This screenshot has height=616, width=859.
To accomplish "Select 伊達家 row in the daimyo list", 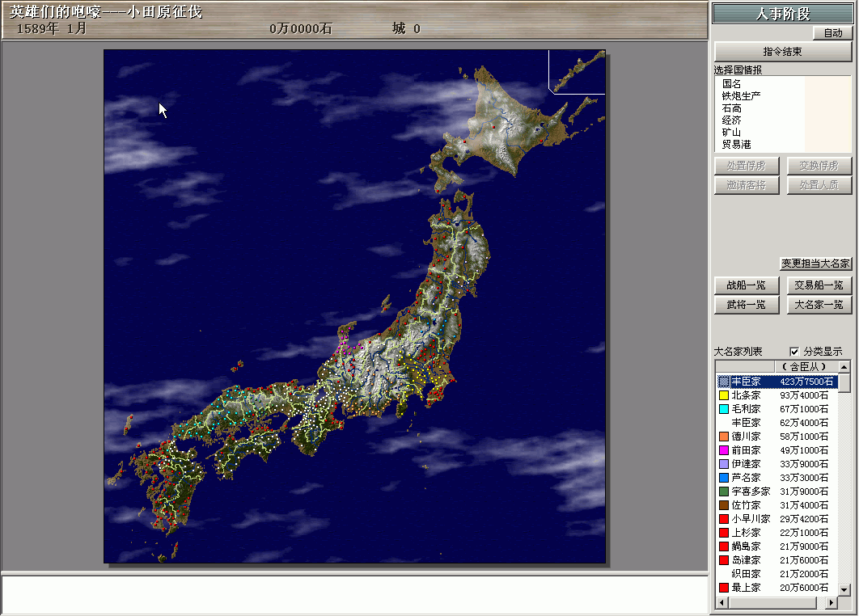I will click(x=746, y=464).
